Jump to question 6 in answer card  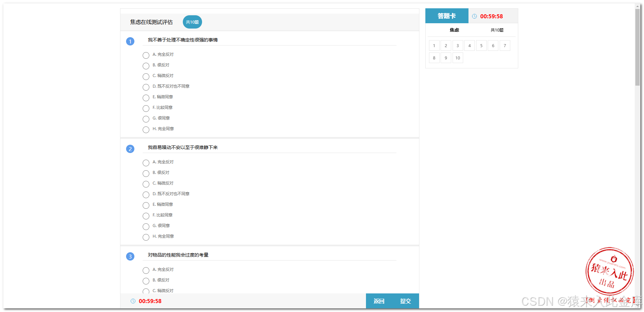tap(493, 45)
